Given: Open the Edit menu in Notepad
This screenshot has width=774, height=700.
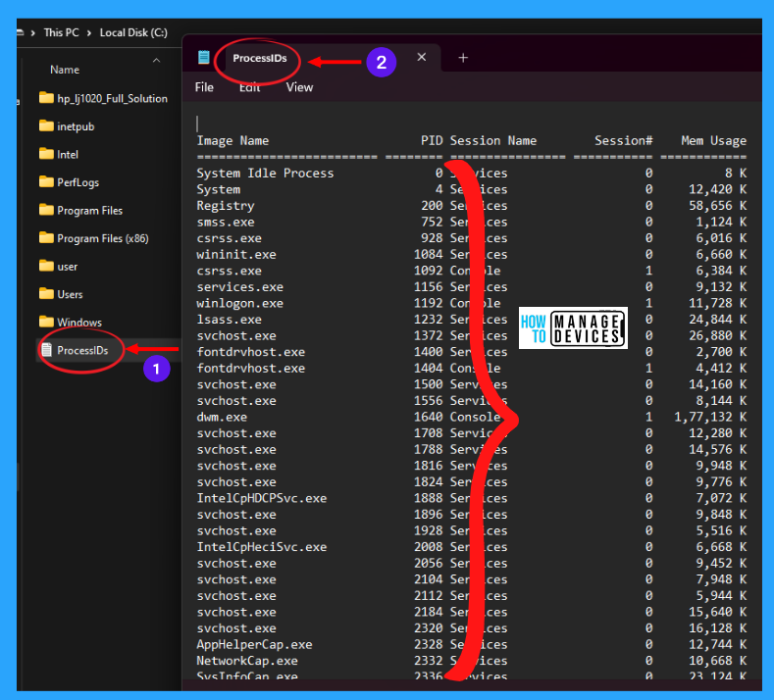Looking at the screenshot, I should pyautogui.click(x=250, y=87).
